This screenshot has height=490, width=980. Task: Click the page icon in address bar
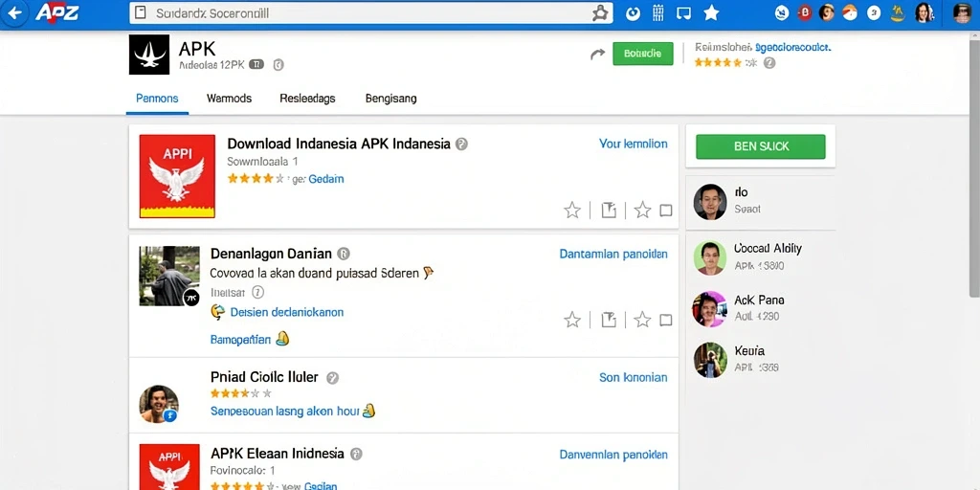click(x=141, y=13)
